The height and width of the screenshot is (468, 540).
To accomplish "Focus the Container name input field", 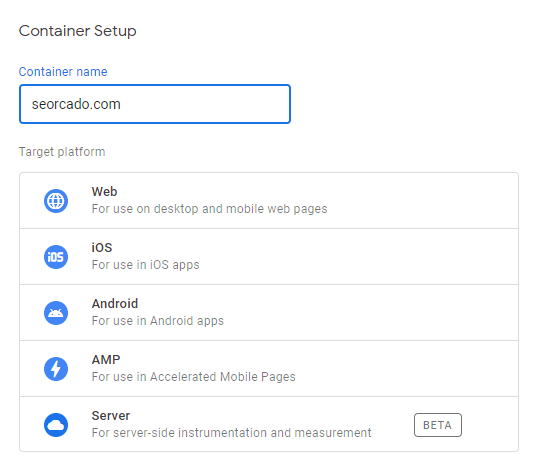I will click(155, 104).
